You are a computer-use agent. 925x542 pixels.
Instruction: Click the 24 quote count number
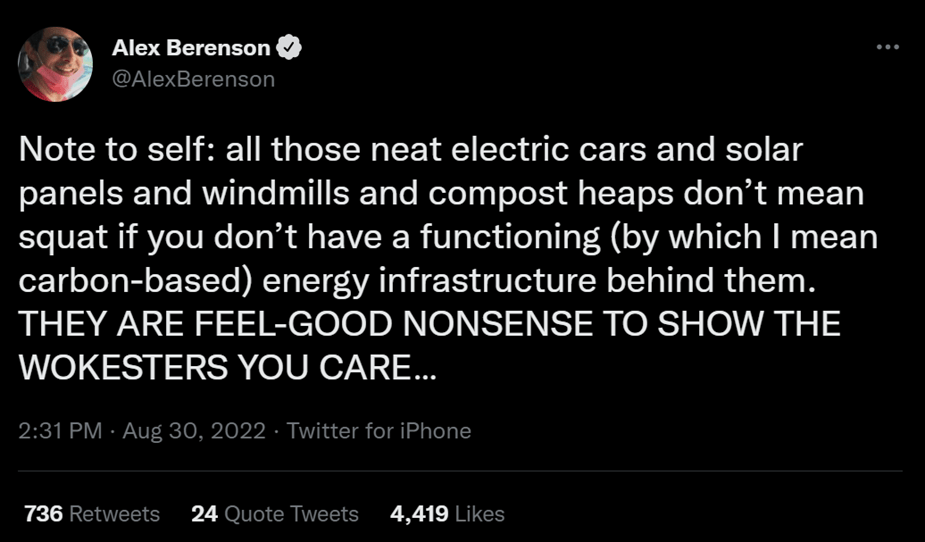click(x=204, y=514)
